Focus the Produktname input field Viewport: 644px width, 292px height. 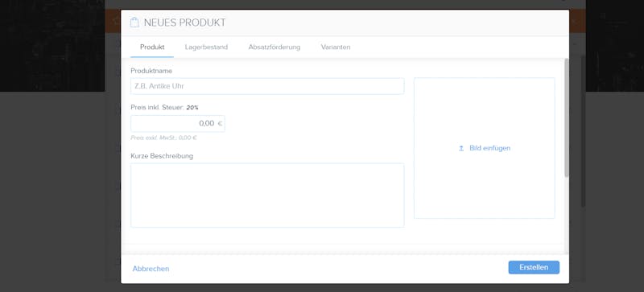pos(267,86)
